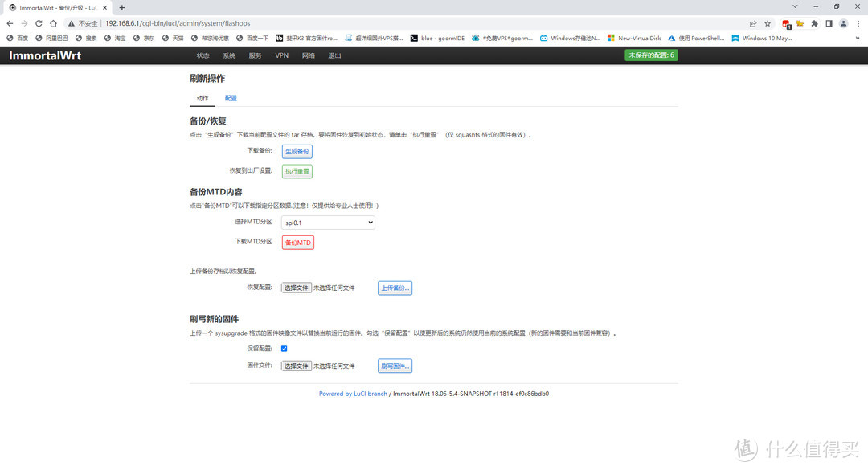
Task: Share this page via the share icon
Action: click(753, 23)
